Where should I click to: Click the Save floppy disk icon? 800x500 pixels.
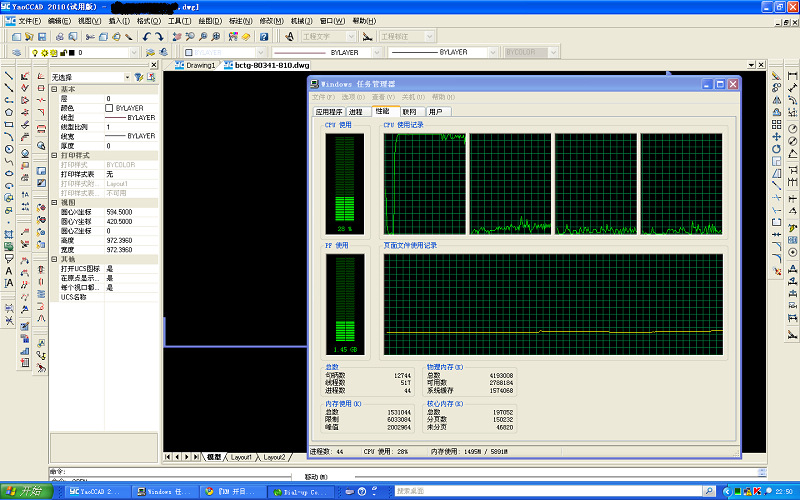(x=42, y=37)
